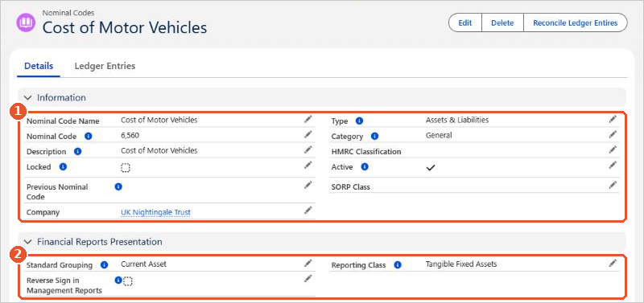The image size is (644, 303).
Task: Click the info icon next to Nominal Code
Action: (88, 136)
